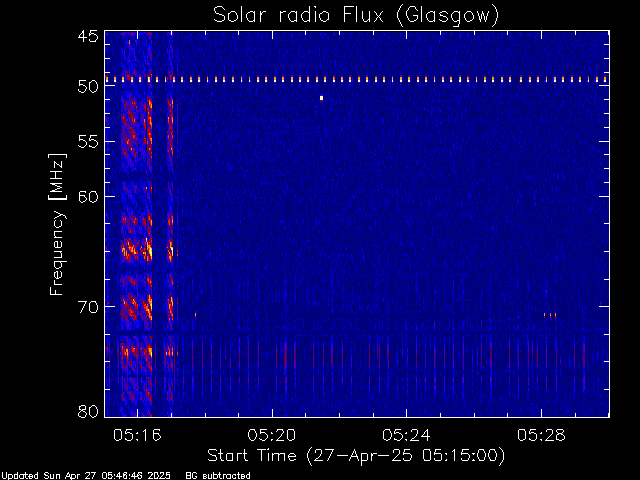Viewport: 640px width, 480px height.
Task: Click the '60' frequency tick label
Action: click(x=88, y=196)
